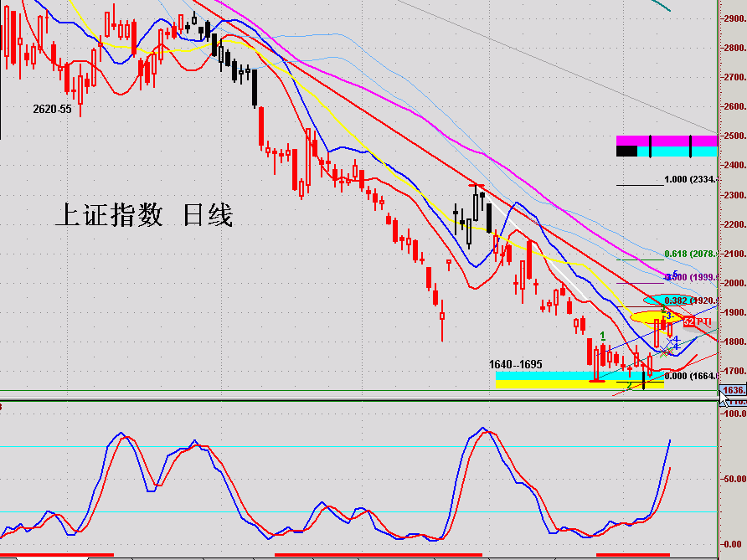Click the 2200 price axis label

734,225
